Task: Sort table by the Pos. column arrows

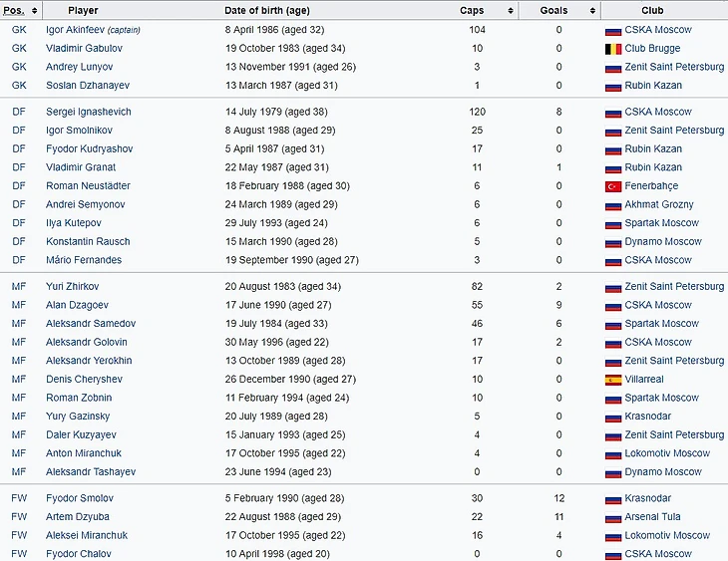Action: [36, 10]
